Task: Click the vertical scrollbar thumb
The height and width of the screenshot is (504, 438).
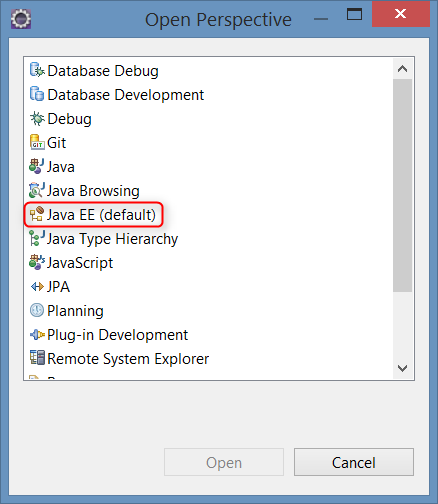Action: [x=402, y=185]
